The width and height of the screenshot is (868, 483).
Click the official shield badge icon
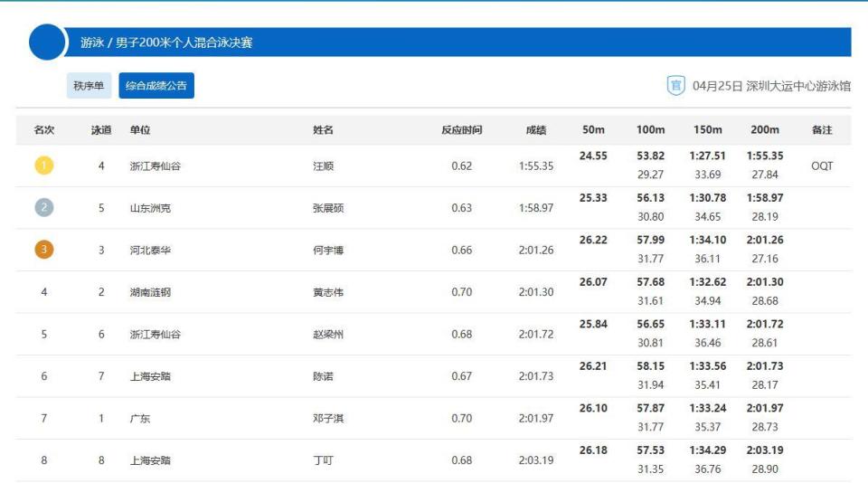tap(675, 86)
